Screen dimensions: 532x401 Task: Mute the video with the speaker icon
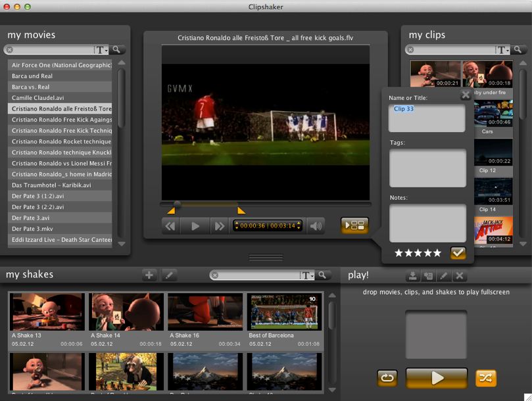coord(316,226)
